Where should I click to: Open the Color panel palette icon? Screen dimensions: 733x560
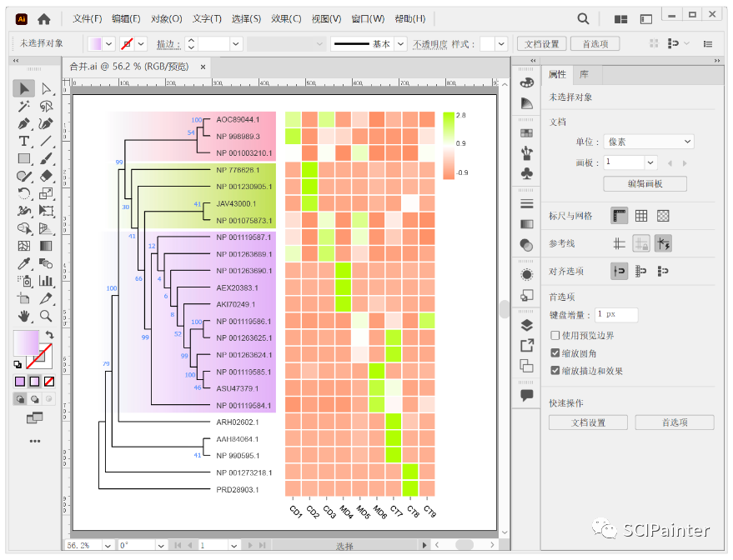526,83
